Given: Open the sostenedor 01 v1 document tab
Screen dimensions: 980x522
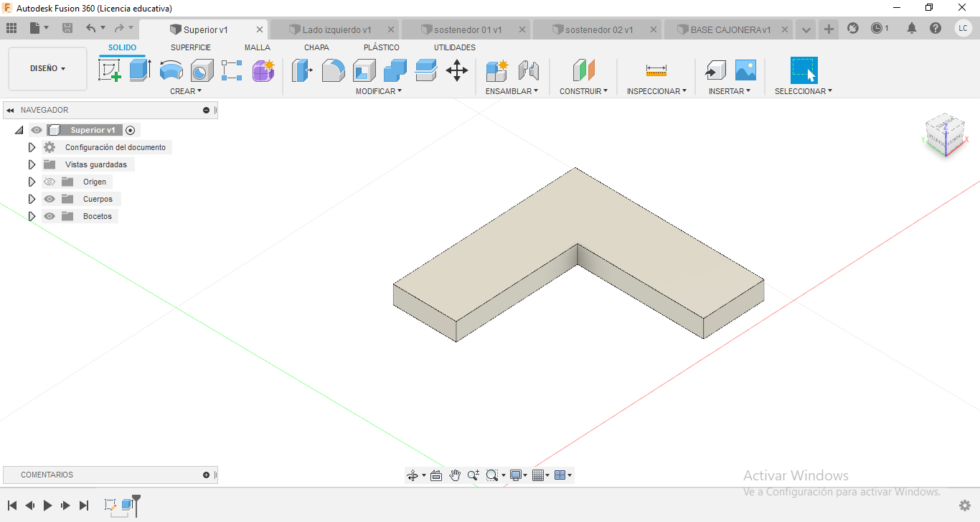Looking at the screenshot, I should click(467, 29).
